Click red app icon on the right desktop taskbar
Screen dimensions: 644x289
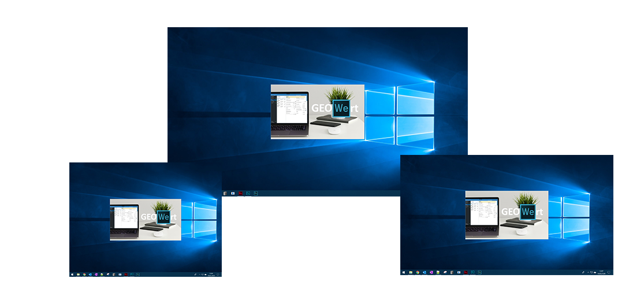pos(466,272)
